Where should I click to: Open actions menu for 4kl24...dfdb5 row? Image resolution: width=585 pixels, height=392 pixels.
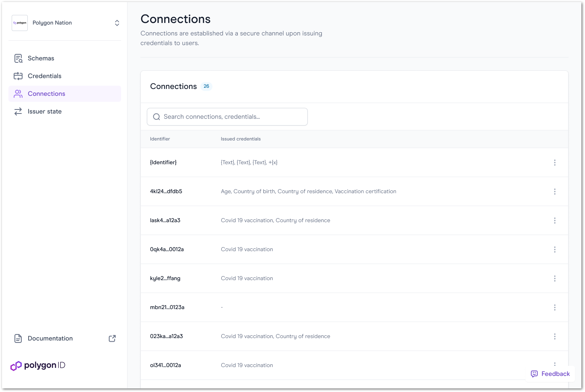pos(554,192)
